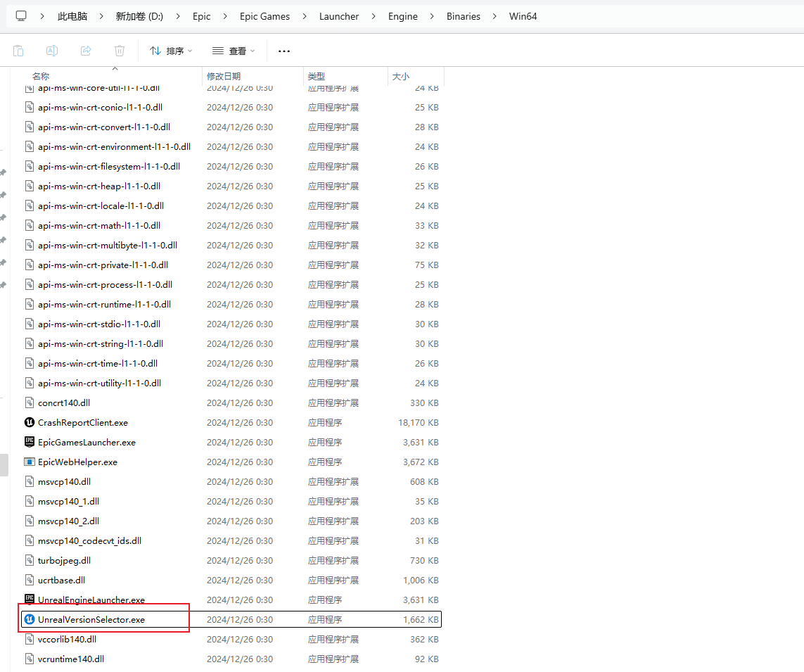The image size is (804, 672).
Task: Select api-ms-win-crt-locale-l1-1-0.dll file name
Action: click(101, 205)
